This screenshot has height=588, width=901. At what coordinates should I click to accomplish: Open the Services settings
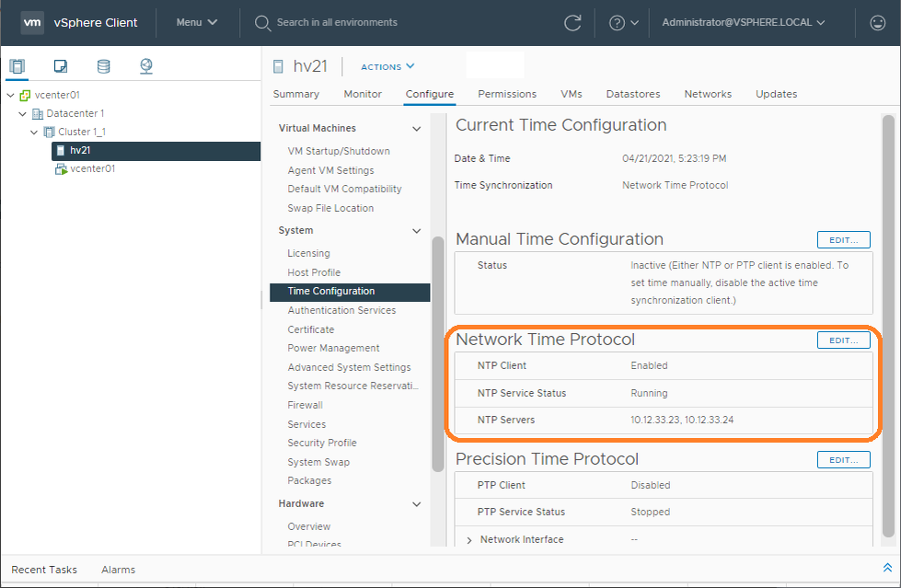[x=306, y=424]
